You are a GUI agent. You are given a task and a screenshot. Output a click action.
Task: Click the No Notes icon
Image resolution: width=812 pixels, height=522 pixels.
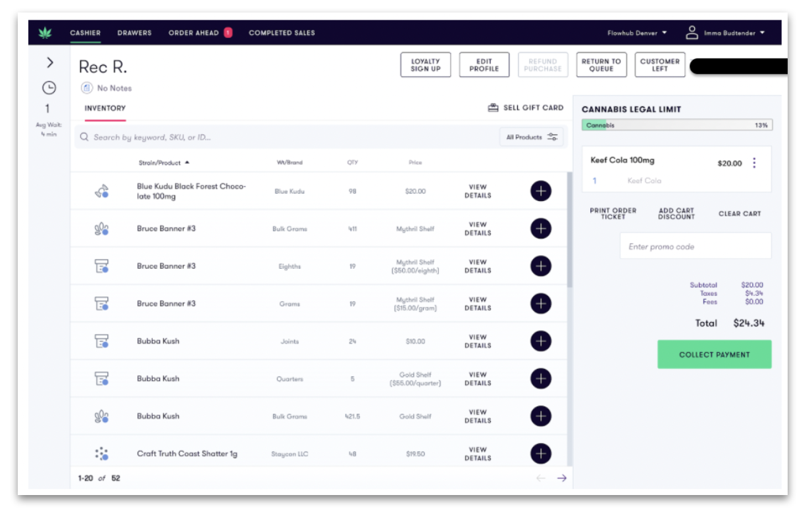(87, 87)
